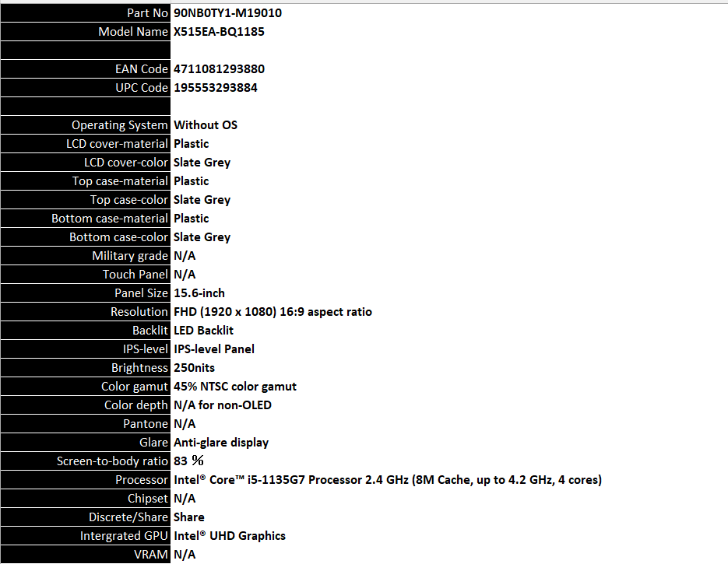The image size is (728, 564).
Task: Select the 'Anti-glare display' value cell
Action: (221, 443)
